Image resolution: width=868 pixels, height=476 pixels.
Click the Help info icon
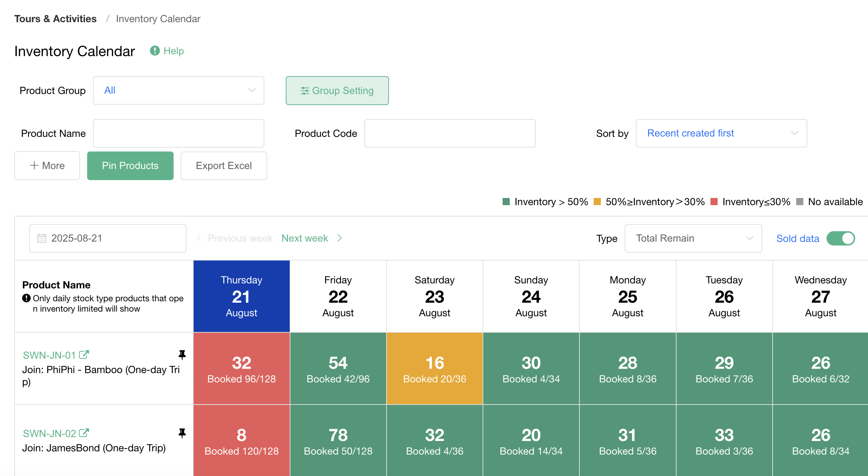point(155,51)
